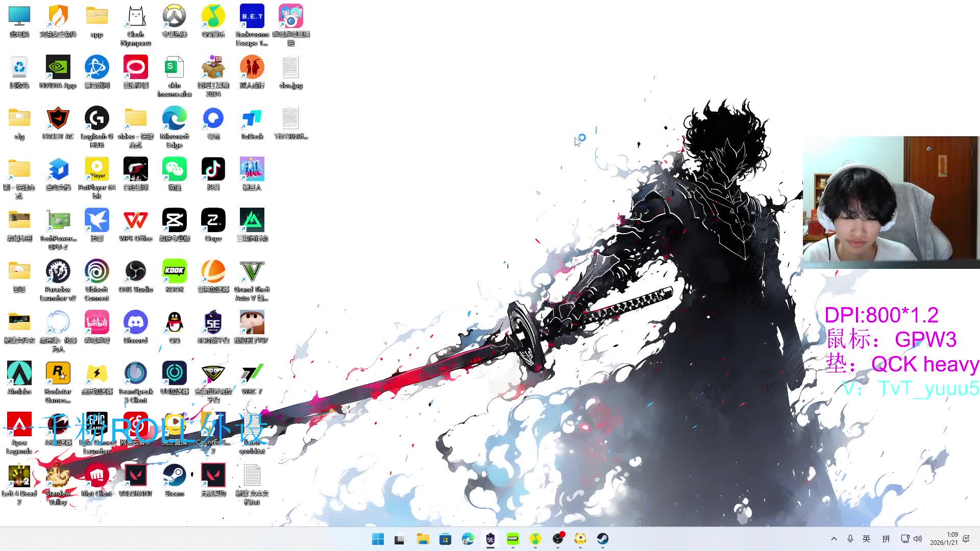Launch the KOOK desktop app

[x=174, y=272]
